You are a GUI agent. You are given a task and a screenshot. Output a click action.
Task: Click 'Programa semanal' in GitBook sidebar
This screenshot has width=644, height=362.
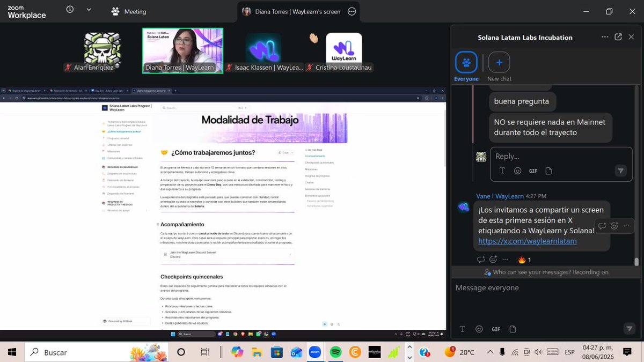coord(118,138)
